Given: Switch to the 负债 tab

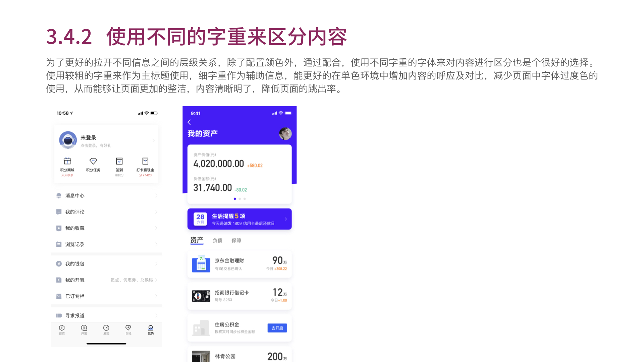Looking at the screenshot, I should (x=217, y=240).
